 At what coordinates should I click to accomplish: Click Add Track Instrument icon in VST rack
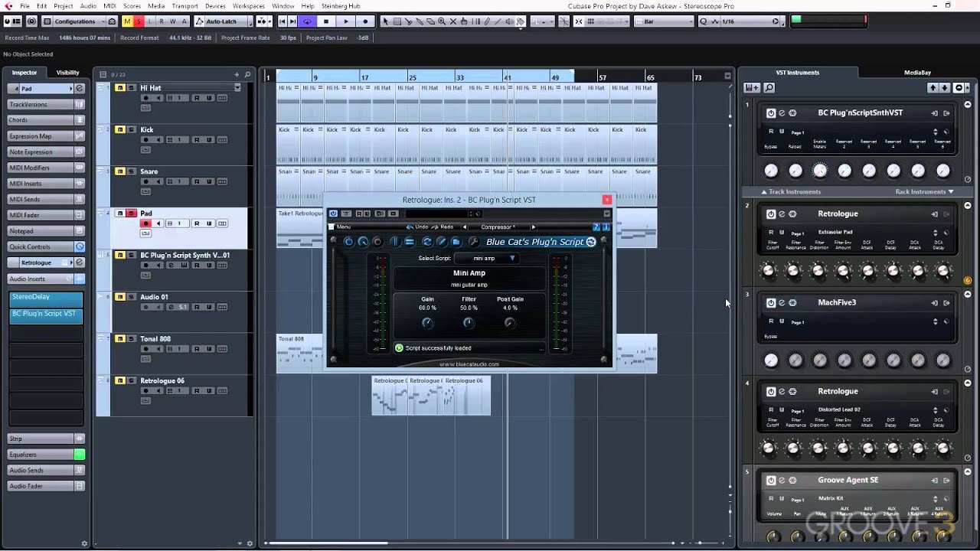click(x=752, y=88)
